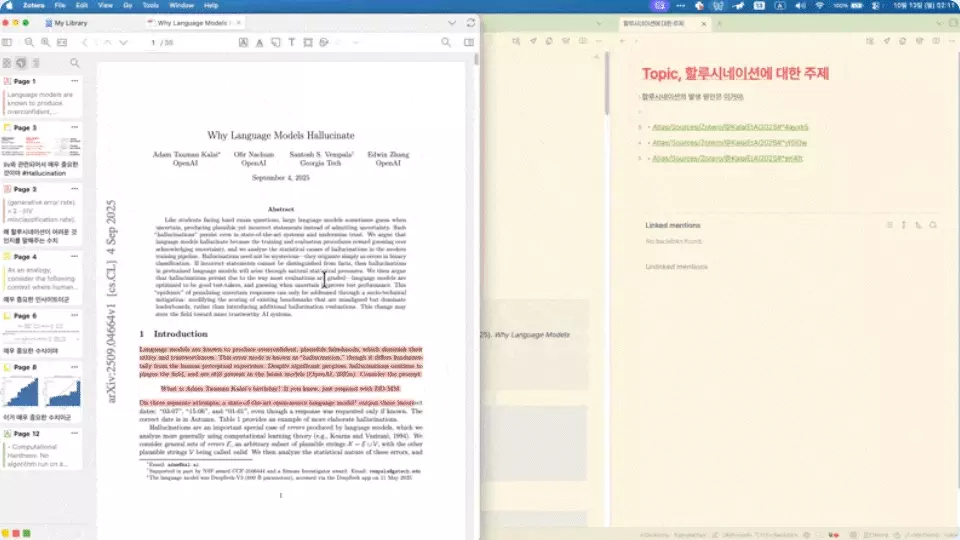Add a new tab in Obsidian
The image size is (960, 540).
pyautogui.click(x=719, y=23)
